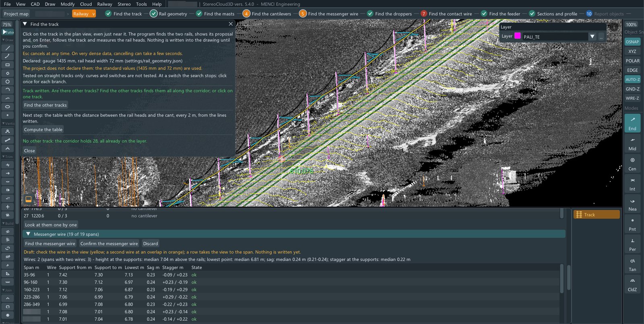Select the Track item in the right panel

point(597,215)
